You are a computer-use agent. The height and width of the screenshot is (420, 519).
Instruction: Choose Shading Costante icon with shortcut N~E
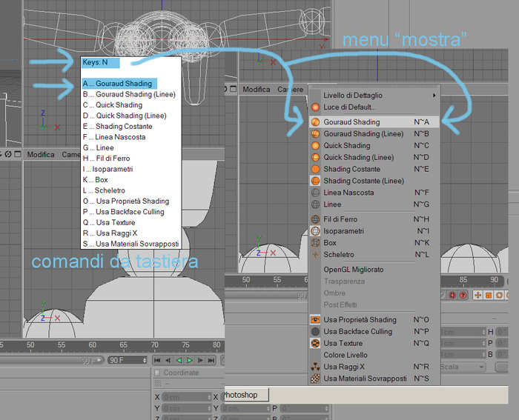tap(315, 169)
